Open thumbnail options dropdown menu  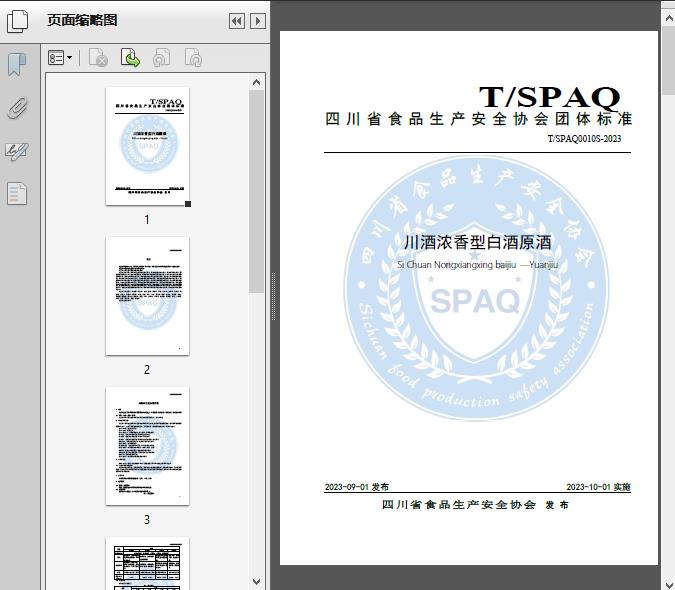60,58
